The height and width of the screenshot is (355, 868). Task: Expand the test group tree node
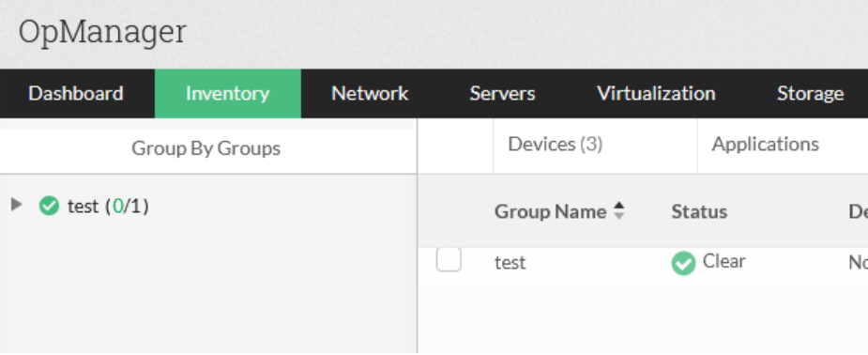point(17,205)
